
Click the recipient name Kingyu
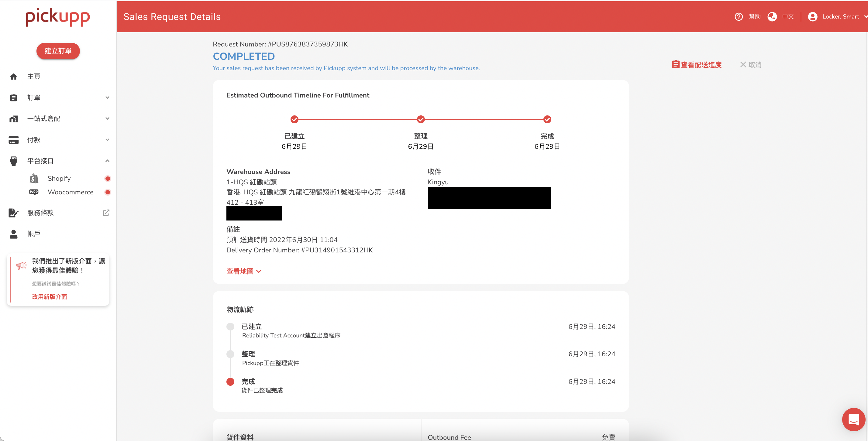click(438, 182)
